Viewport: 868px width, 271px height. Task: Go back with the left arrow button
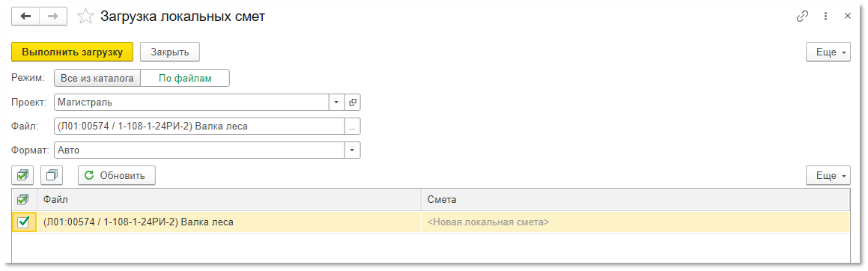[26, 16]
